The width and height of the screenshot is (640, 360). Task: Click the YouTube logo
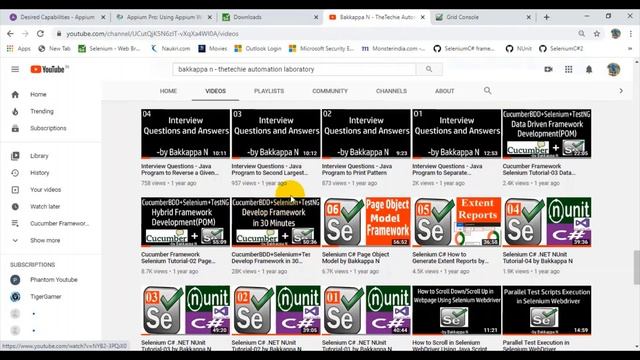pos(48,69)
